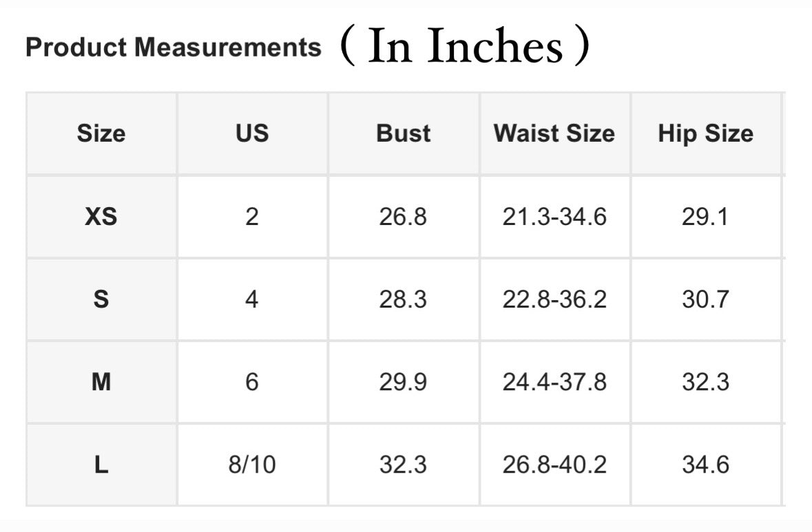812x532 pixels.
Task: Click the L size row label
Action: [x=101, y=465]
